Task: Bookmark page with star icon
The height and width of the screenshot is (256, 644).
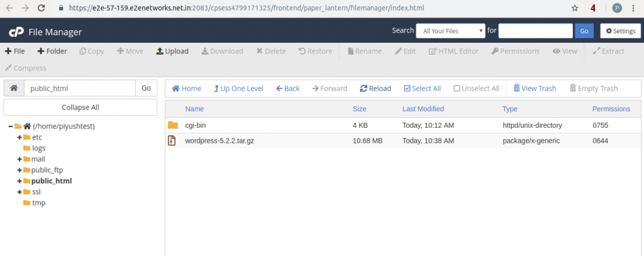Action: point(575,8)
